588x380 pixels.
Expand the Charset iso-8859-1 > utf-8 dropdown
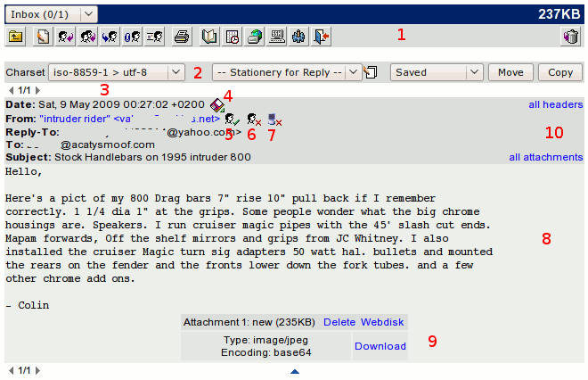pos(116,72)
